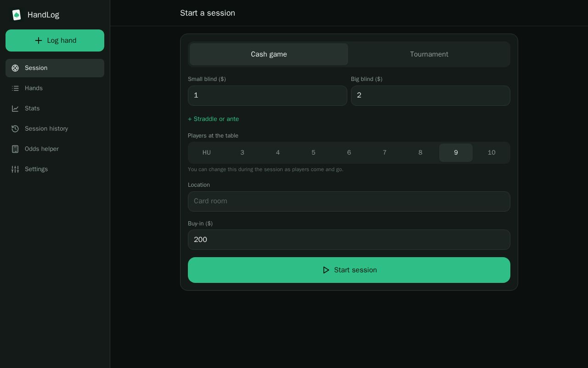Focus the Big blind input field
Screen dimensions: 588x368
coord(430,96)
